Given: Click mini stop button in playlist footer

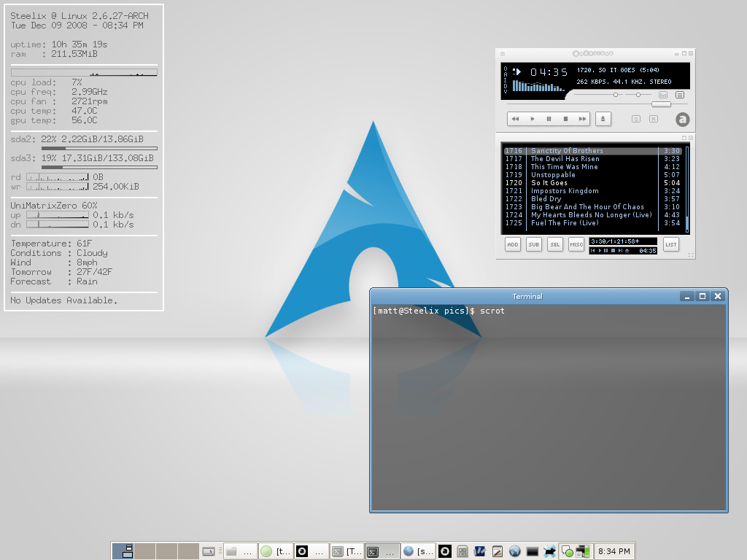Looking at the screenshot, I should pos(613,251).
